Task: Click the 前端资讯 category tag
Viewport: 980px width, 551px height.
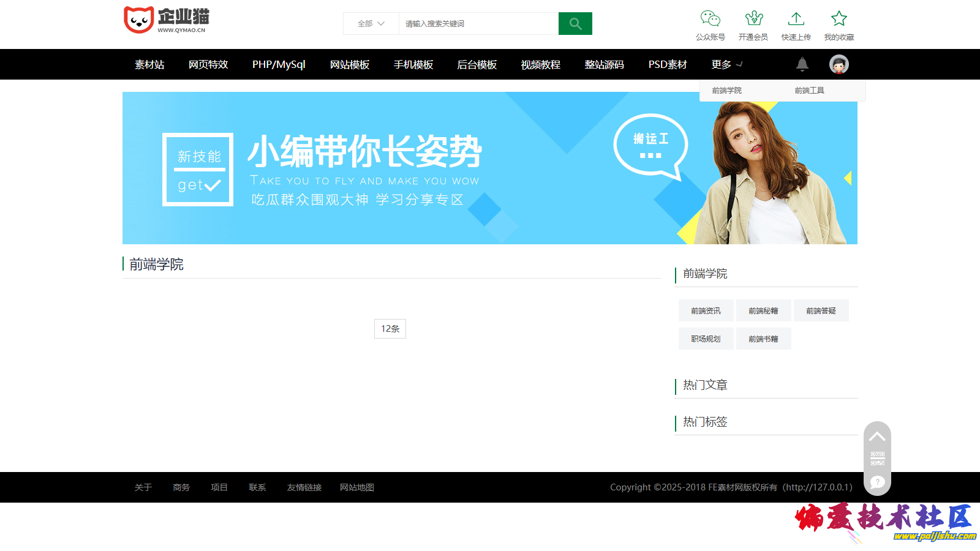Action: 706,311
